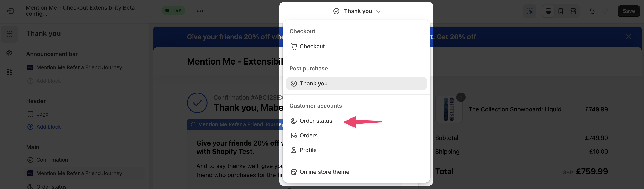Click the Live status badge
Image resolution: width=644 pixels, height=189 pixels.
pos(173,10)
